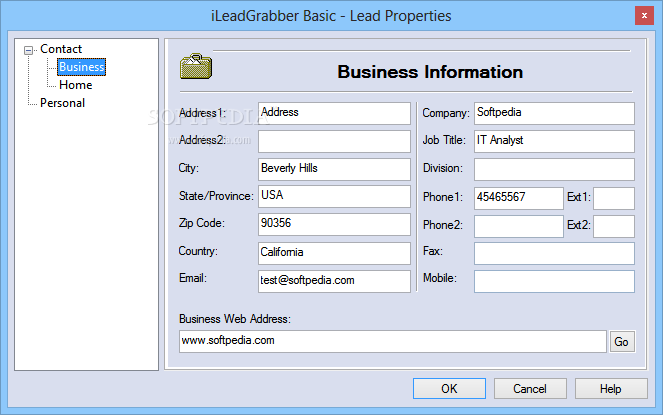
Task: Open the Home tree item
Action: click(76, 85)
